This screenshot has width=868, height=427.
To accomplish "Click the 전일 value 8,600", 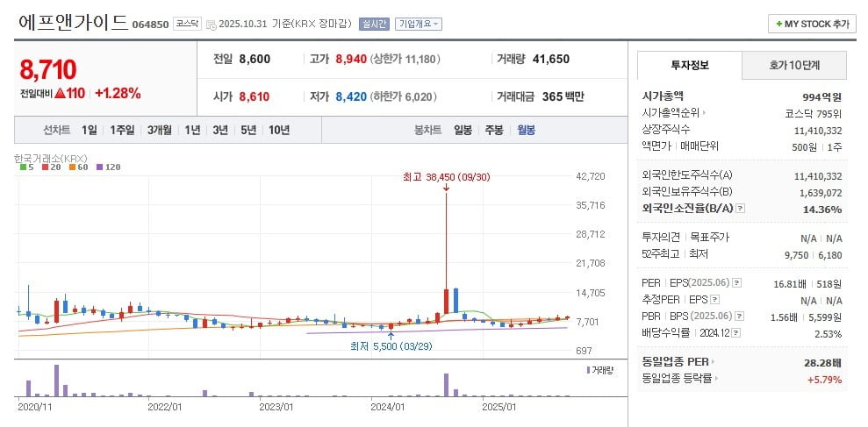I will pos(255,59).
